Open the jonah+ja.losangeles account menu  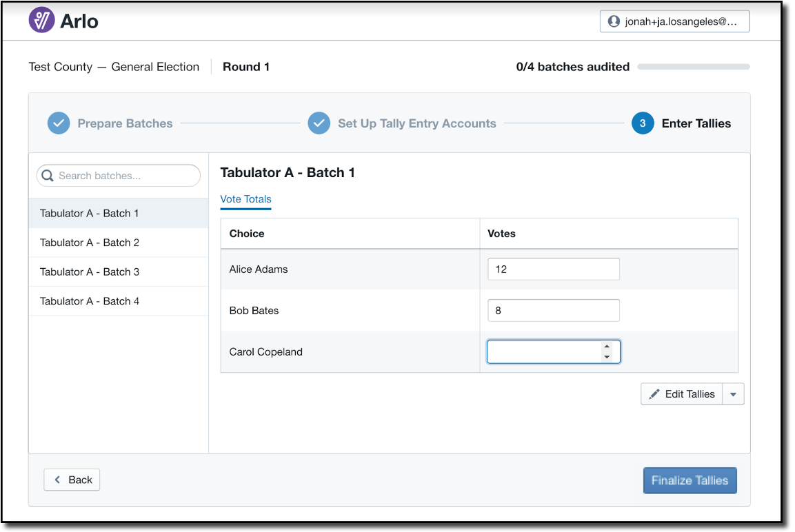point(674,21)
